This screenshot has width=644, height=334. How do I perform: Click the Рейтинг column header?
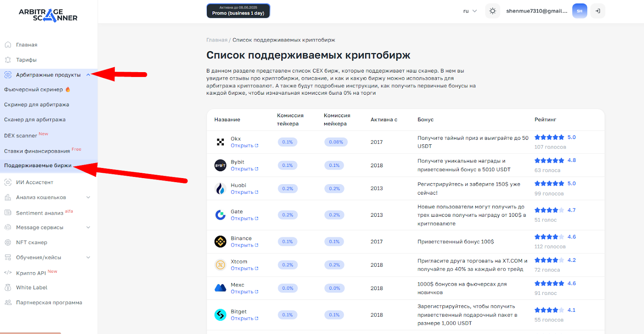tap(545, 120)
